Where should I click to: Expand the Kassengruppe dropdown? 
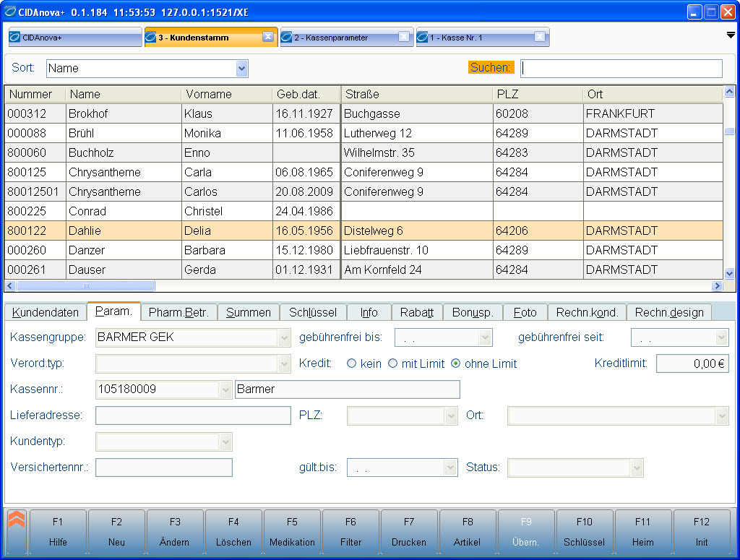[x=284, y=337]
